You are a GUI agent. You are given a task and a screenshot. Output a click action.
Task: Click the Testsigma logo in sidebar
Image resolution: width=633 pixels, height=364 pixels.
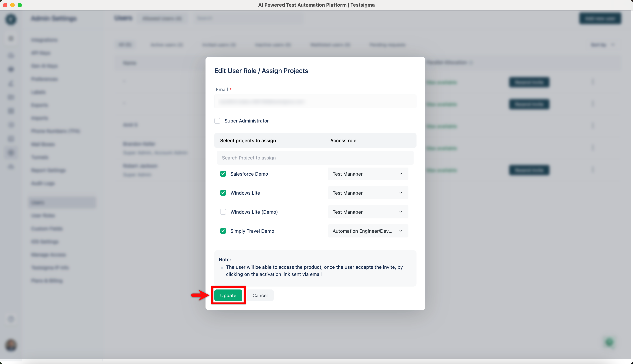[11, 19]
